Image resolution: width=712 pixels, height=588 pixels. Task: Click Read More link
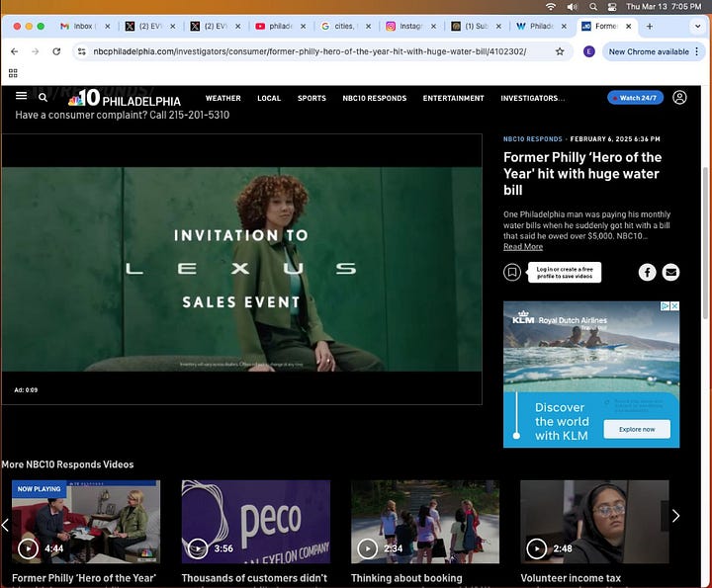pos(523,246)
